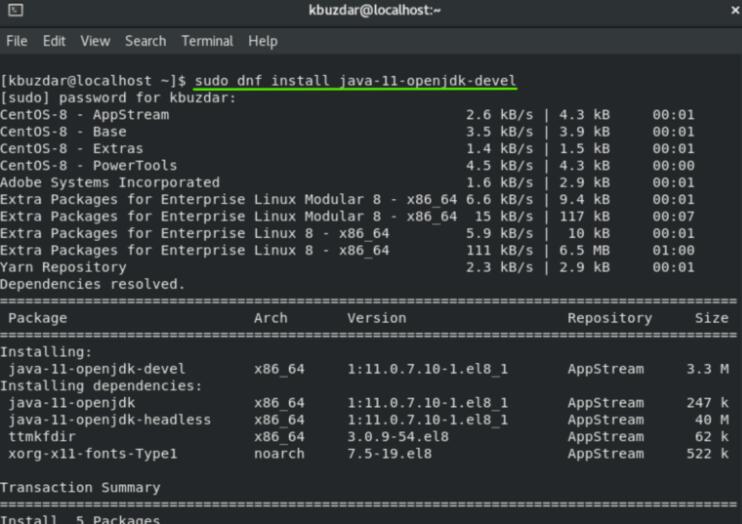Click the 01:00 elapsed time value
The width and height of the screenshot is (742, 524).
673,250
